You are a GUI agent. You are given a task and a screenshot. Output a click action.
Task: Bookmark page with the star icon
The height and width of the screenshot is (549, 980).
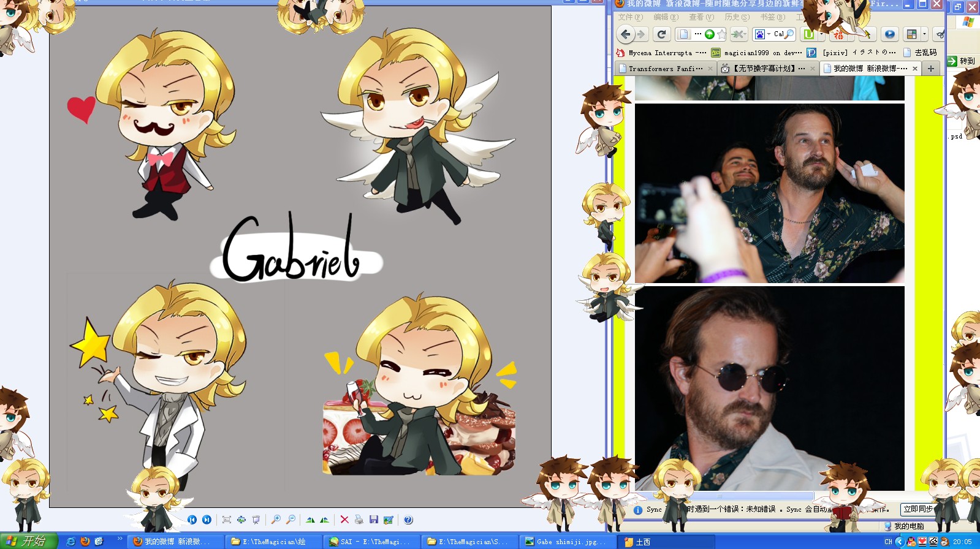[721, 34]
